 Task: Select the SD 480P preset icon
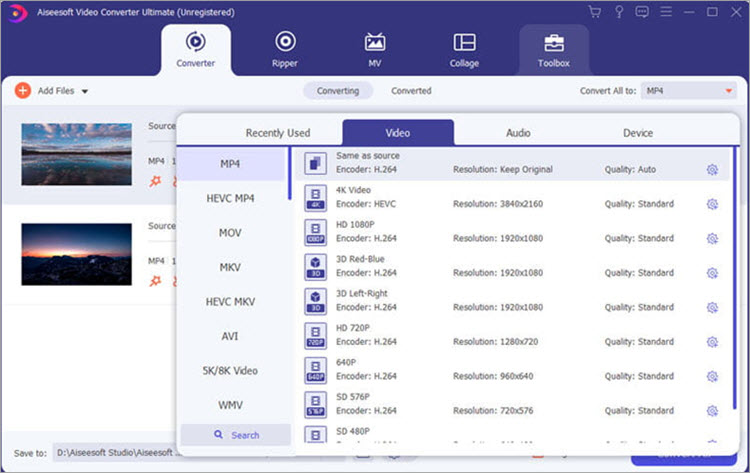click(x=316, y=434)
